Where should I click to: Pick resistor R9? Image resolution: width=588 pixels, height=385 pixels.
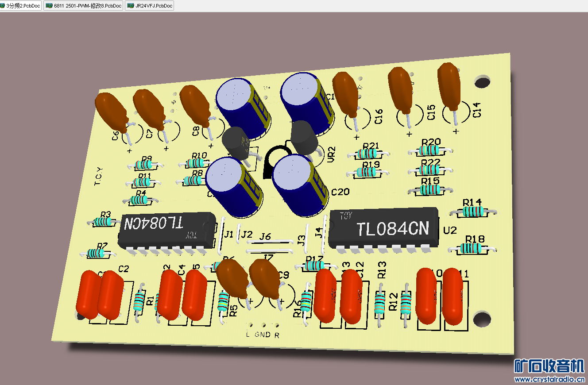[144, 166]
